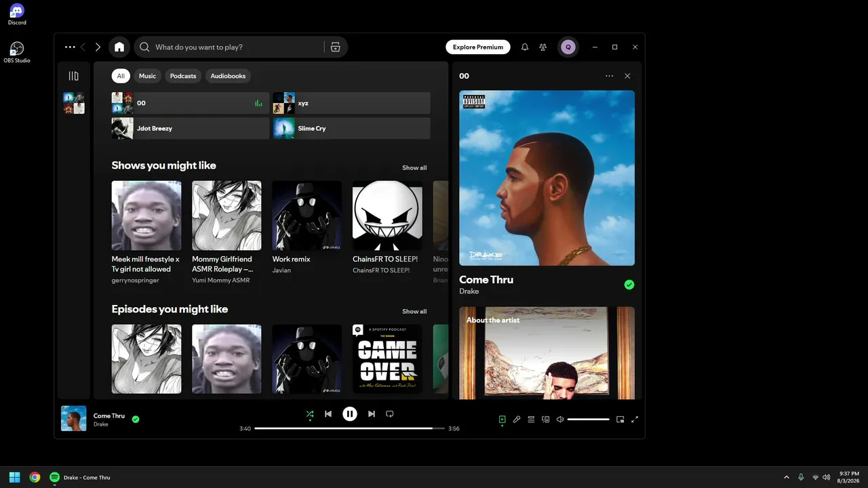This screenshot has height=488, width=868.
Task: Click the Explore Premium button
Action: [478, 47]
